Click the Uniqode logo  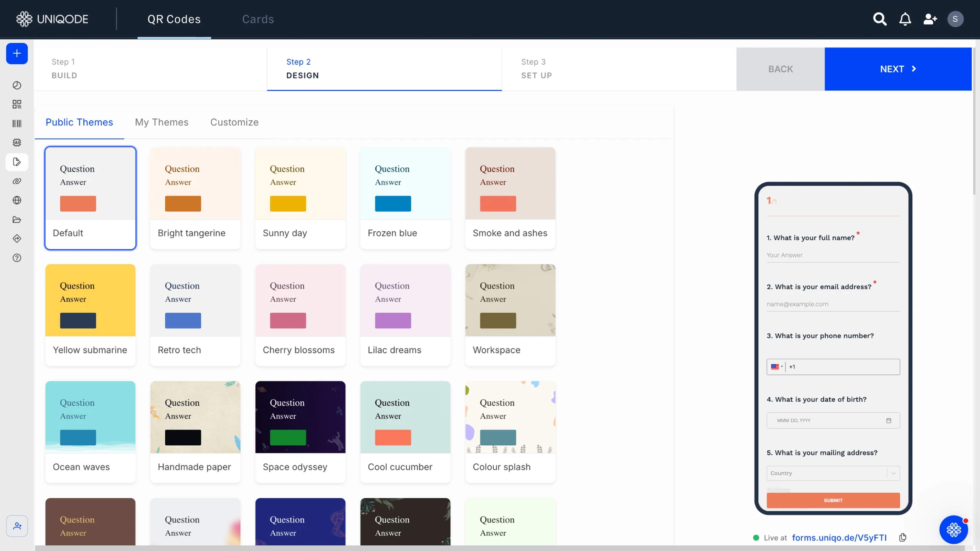tap(52, 19)
